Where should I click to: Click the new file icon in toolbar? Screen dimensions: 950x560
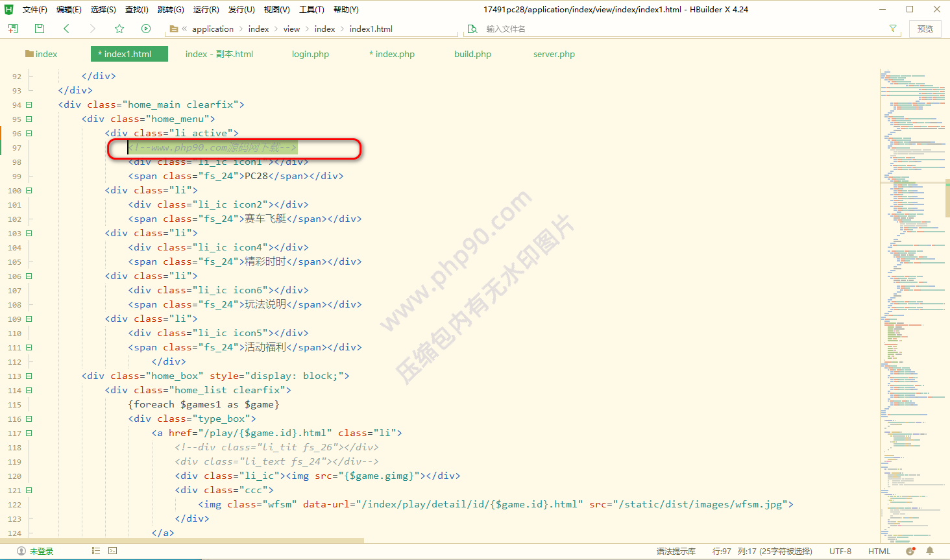coord(13,29)
